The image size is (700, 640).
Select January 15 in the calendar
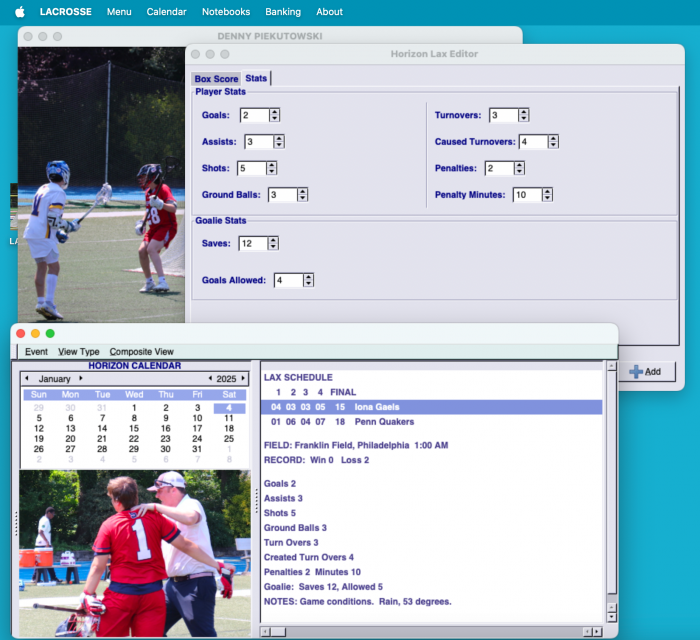click(x=133, y=428)
